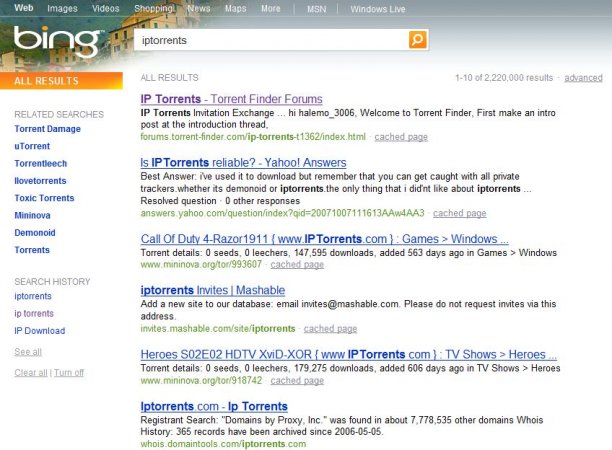Open the News tab

pyautogui.click(x=199, y=8)
